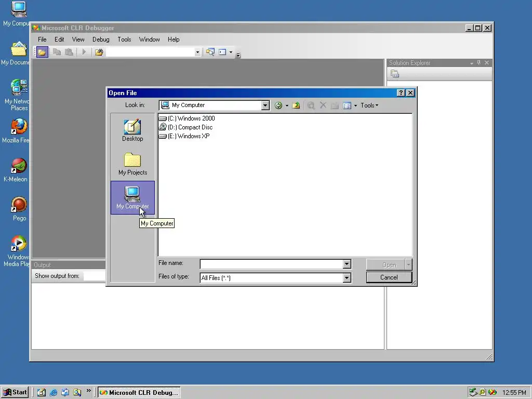Toggle Solution Explorer auto-hide pin
This screenshot has width=532, height=399.
pyautogui.click(x=478, y=63)
